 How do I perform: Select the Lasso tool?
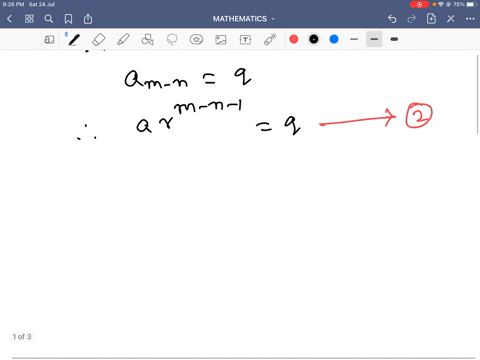coord(172,40)
